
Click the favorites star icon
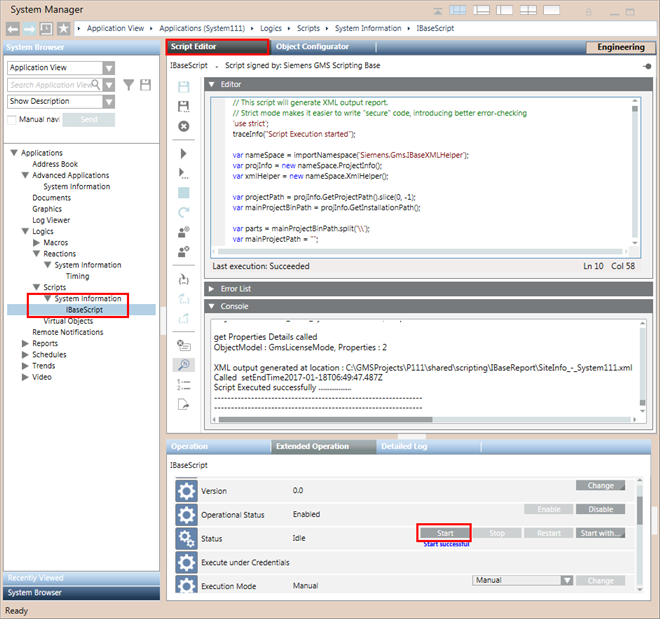pos(63,30)
